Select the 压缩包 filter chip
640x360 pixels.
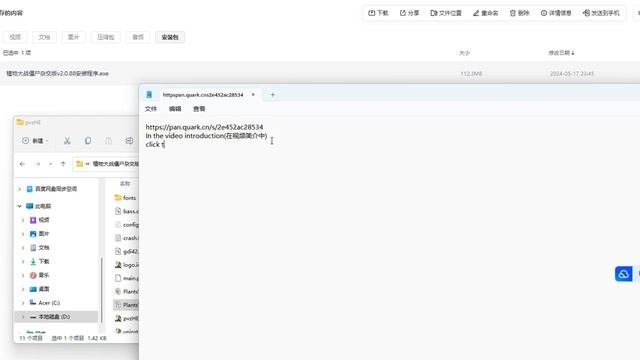click(106, 37)
